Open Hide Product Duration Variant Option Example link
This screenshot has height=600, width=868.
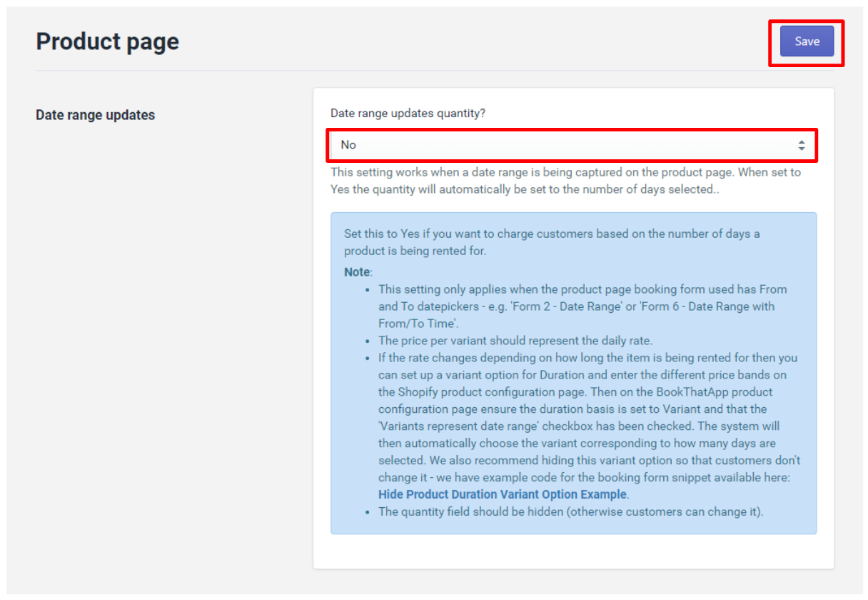click(502, 494)
